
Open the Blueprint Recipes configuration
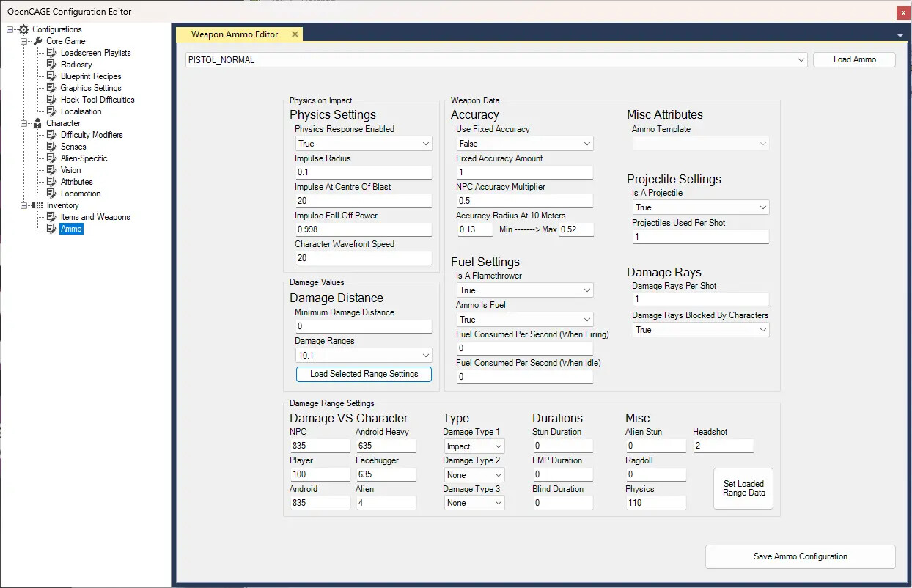89,76
